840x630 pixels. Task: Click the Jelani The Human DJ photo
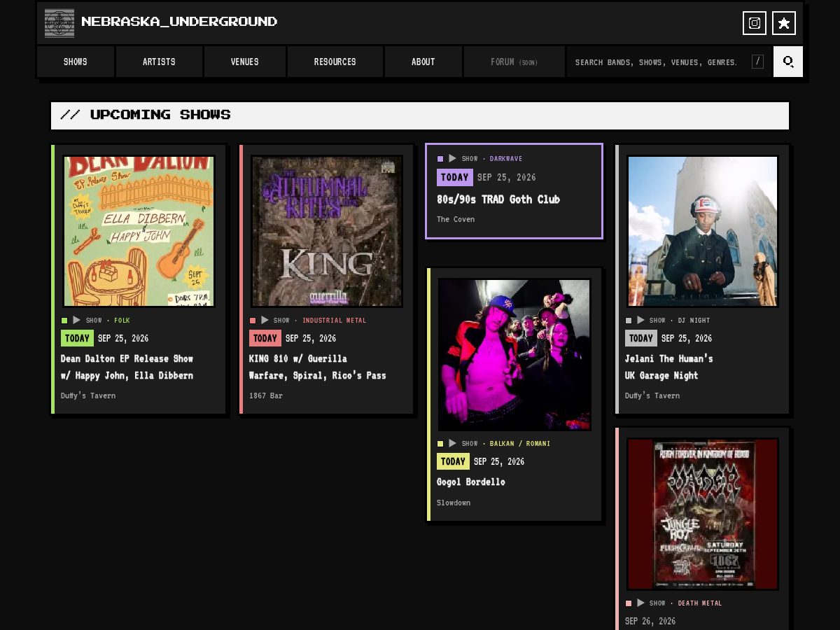[x=703, y=231]
